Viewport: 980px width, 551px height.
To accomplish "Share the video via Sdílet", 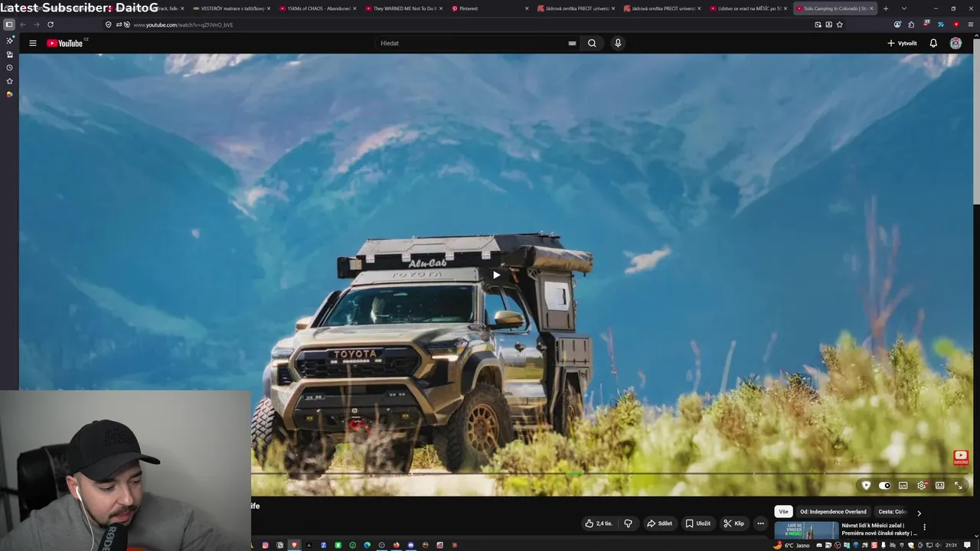I will pos(659,523).
